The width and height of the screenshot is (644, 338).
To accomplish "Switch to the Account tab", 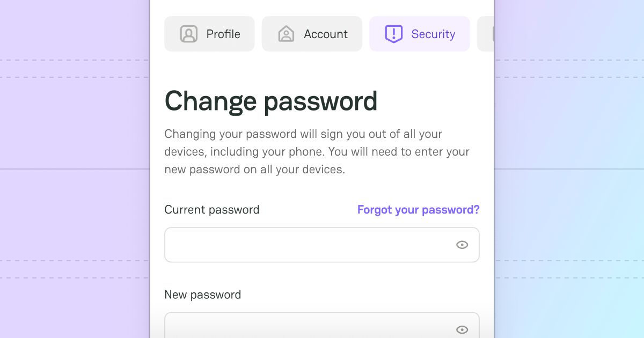I will (x=311, y=34).
